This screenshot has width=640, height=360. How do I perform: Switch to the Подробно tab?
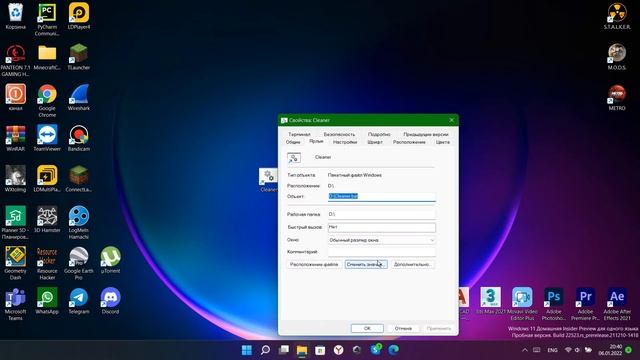pyautogui.click(x=379, y=134)
